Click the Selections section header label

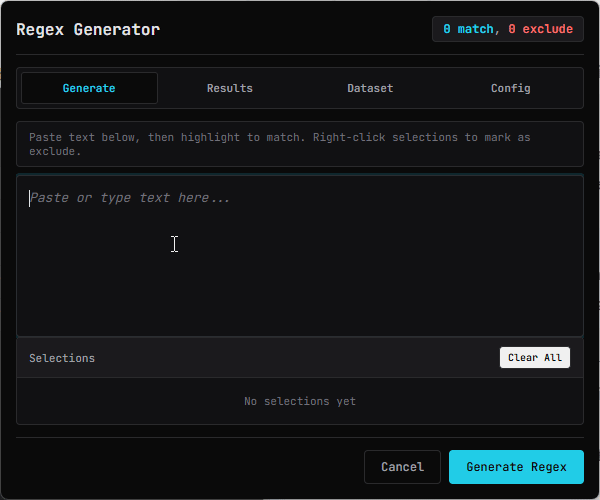click(x=62, y=358)
